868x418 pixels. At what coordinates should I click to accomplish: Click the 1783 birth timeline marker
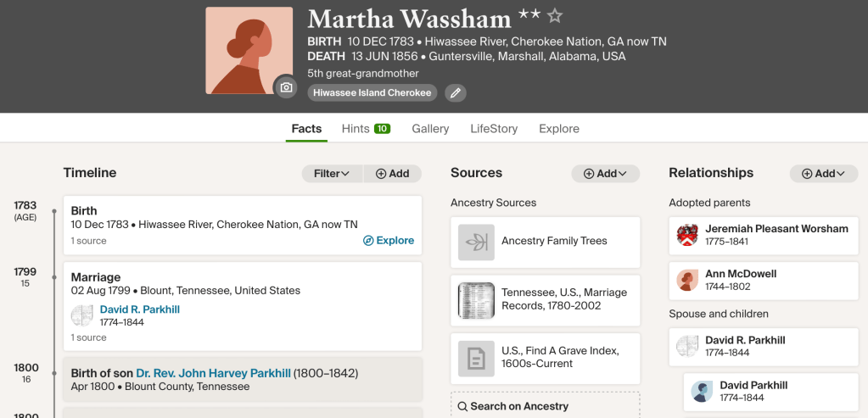[54, 210]
